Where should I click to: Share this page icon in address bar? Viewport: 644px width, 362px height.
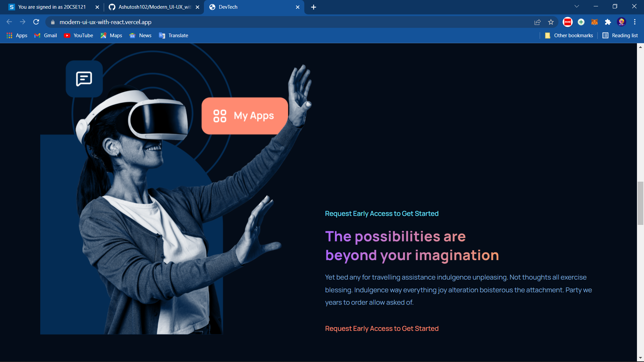coord(537,22)
